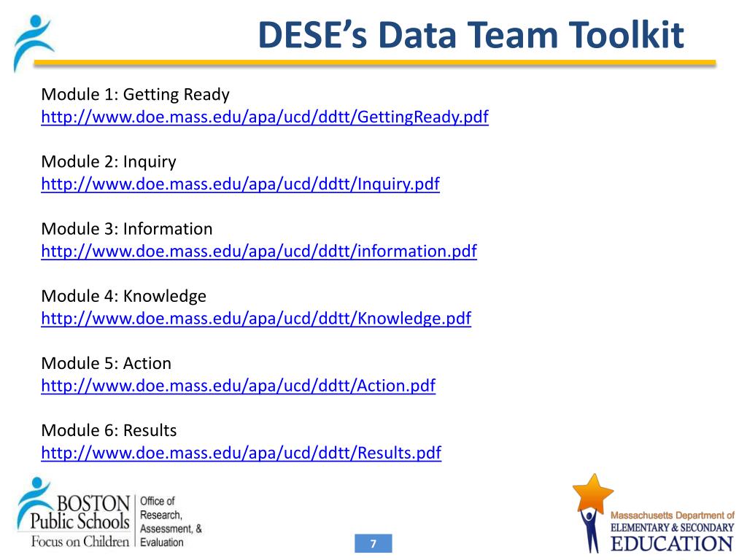Click 'Office of Research, Assessment, & Evaluation' text
747x560 pixels.
tap(171, 521)
